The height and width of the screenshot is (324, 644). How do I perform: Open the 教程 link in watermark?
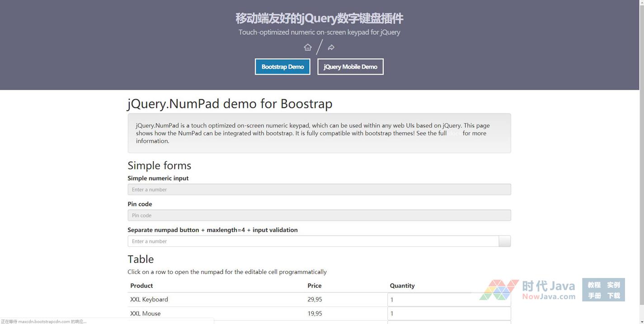594,285
